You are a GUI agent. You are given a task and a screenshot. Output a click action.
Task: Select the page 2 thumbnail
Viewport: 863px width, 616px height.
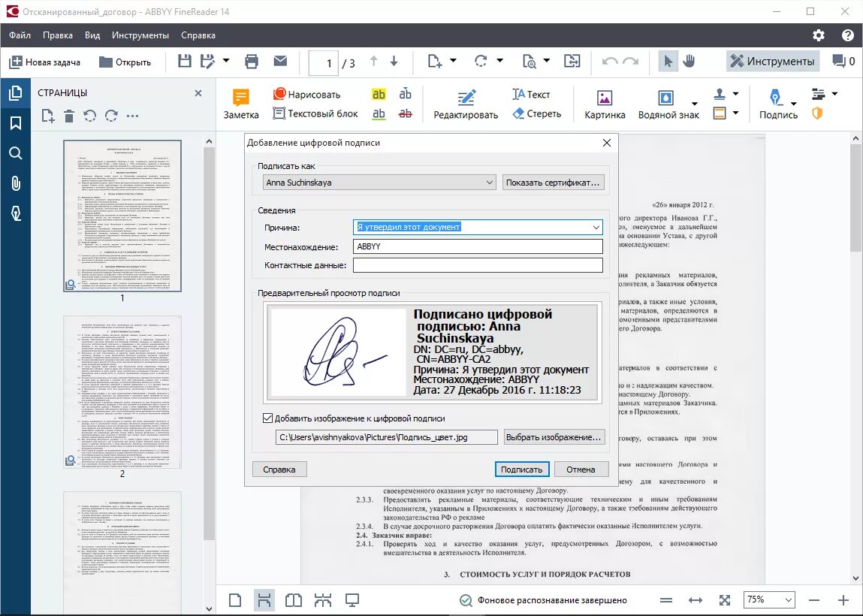coord(122,392)
